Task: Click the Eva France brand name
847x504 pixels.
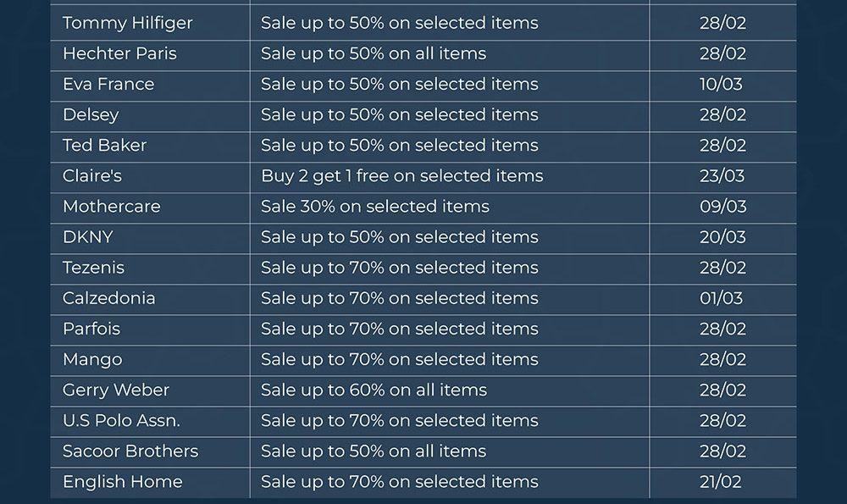Action: click(x=108, y=84)
